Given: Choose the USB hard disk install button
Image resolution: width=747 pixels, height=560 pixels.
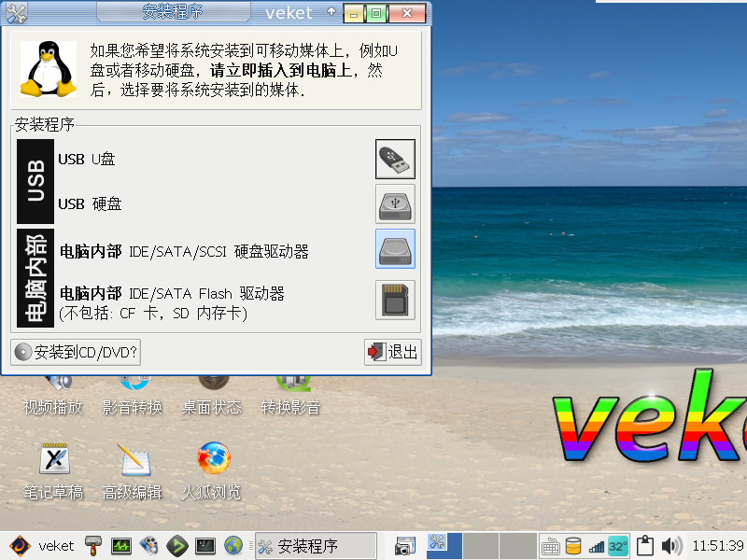Looking at the screenshot, I should 395,204.
